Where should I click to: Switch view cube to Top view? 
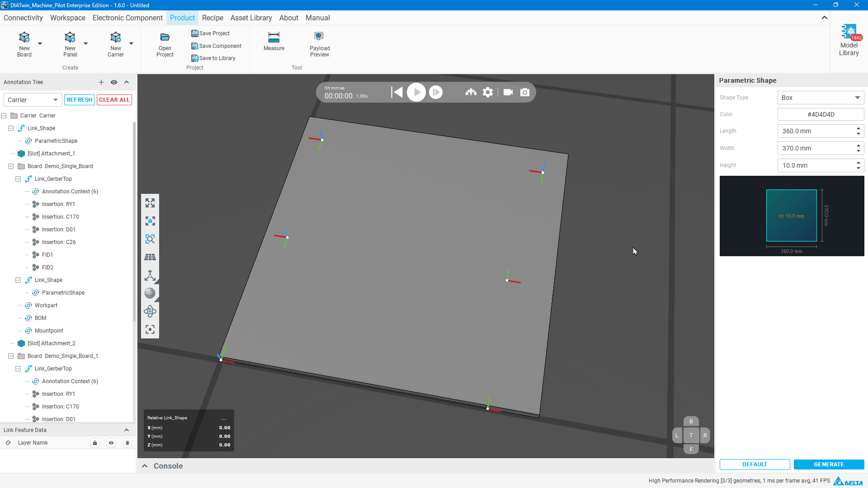691,436
